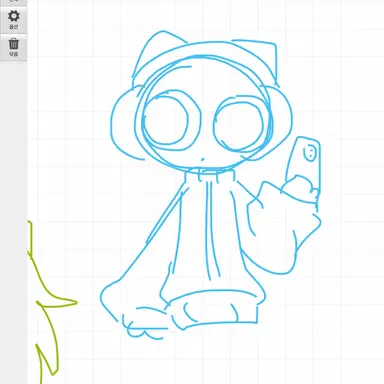Click the phone held by the character
Screen dimensions: 384x384
pyautogui.click(x=304, y=167)
